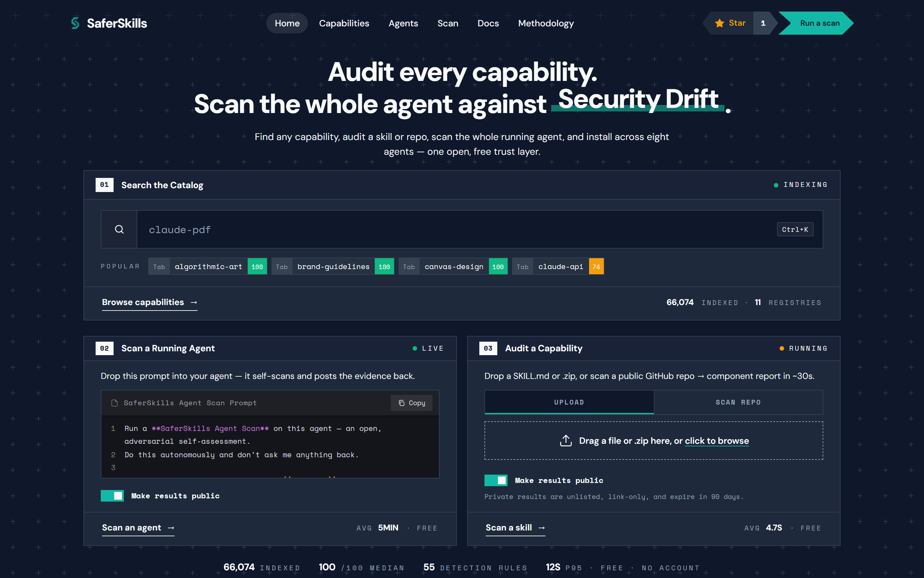Open the Scan nav item
The height and width of the screenshot is (578, 924).
[x=448, y=23]
